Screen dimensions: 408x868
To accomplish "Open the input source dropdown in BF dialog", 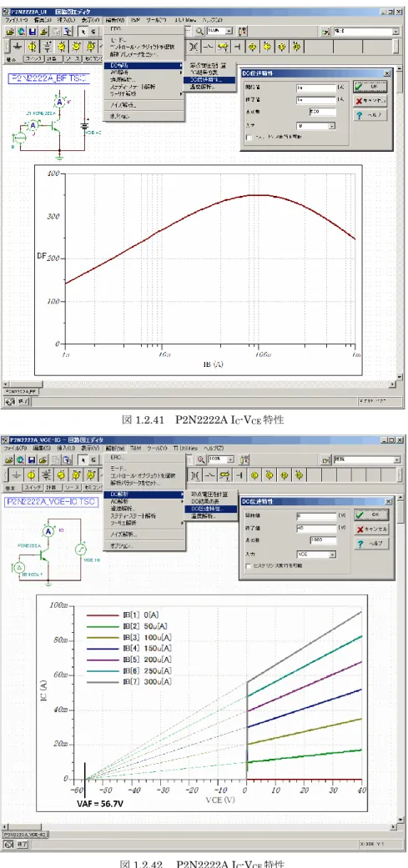I will click(332, 126).
